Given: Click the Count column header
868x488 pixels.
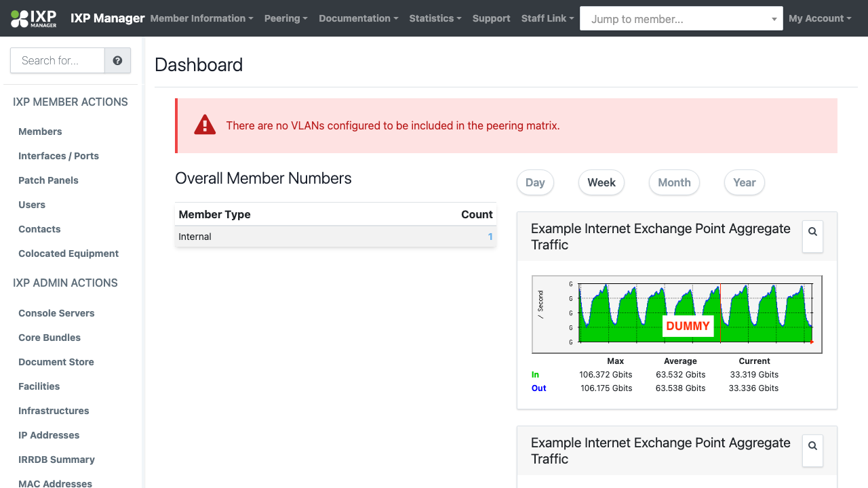Looking at the screenshot, I should click(477, 214).
